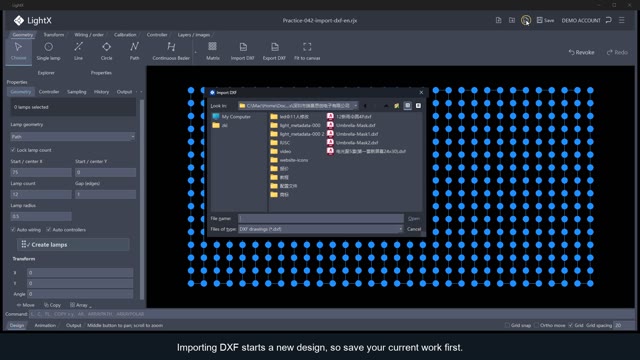
Task: Click the properties panel vertical scrollbar
Action: tap(142, 199)
